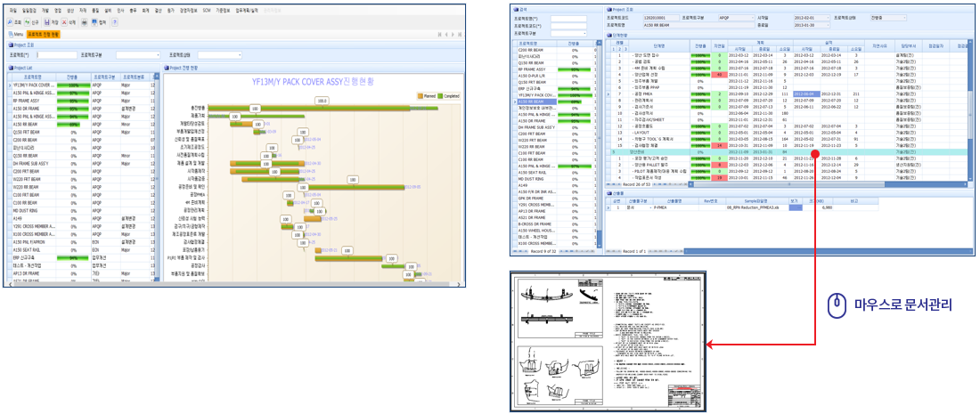Click the 진행률 column header in Project List
This screenshot has height=414, width=980.
tap(72, 77)
